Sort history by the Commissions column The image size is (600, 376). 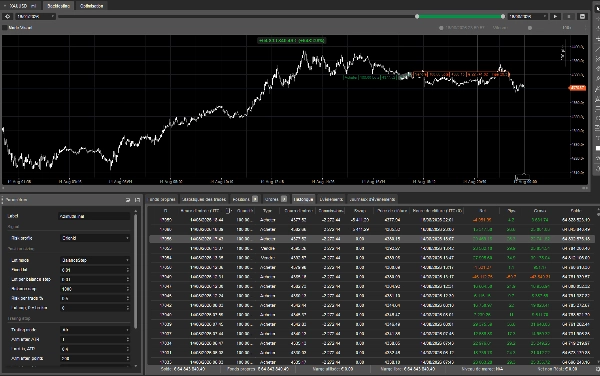pos(331,211)
